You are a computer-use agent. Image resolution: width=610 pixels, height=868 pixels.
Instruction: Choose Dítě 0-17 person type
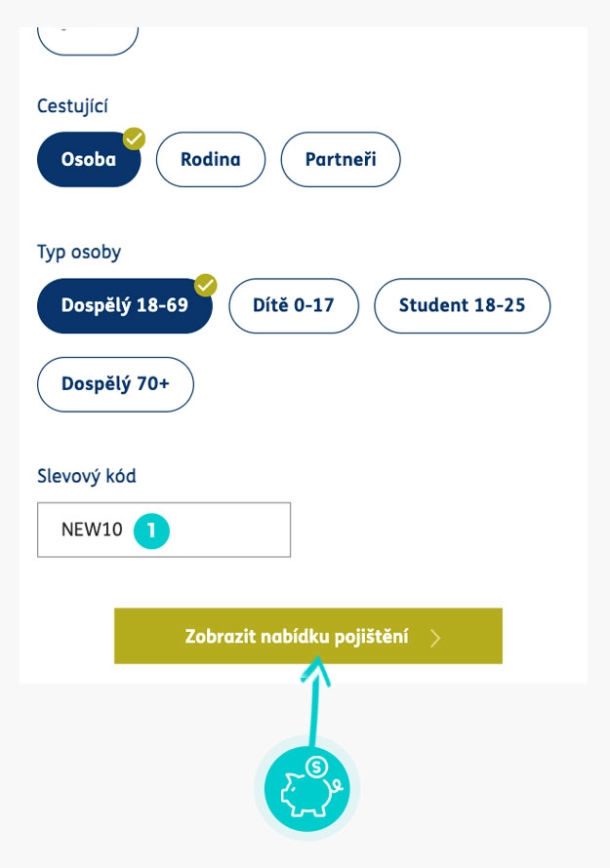point(294,305)
